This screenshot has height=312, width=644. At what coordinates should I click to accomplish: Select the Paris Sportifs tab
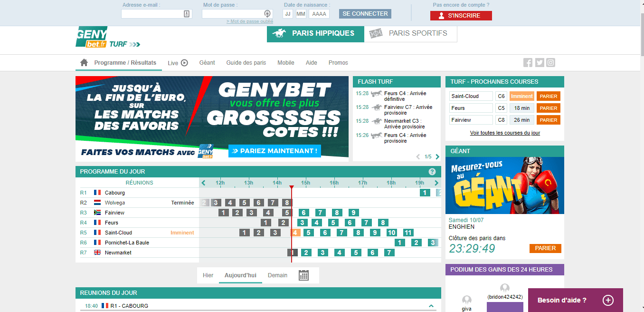click(411, 33)
